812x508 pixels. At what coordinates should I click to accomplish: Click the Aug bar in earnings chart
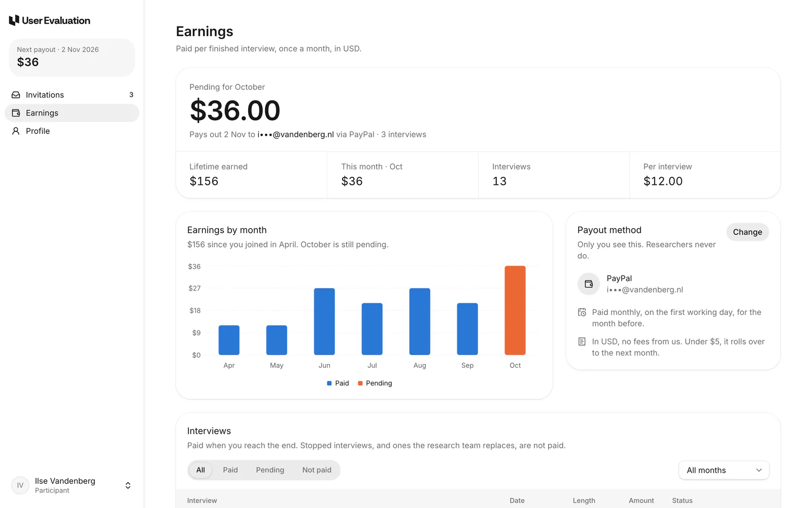(x=420, y=322)
